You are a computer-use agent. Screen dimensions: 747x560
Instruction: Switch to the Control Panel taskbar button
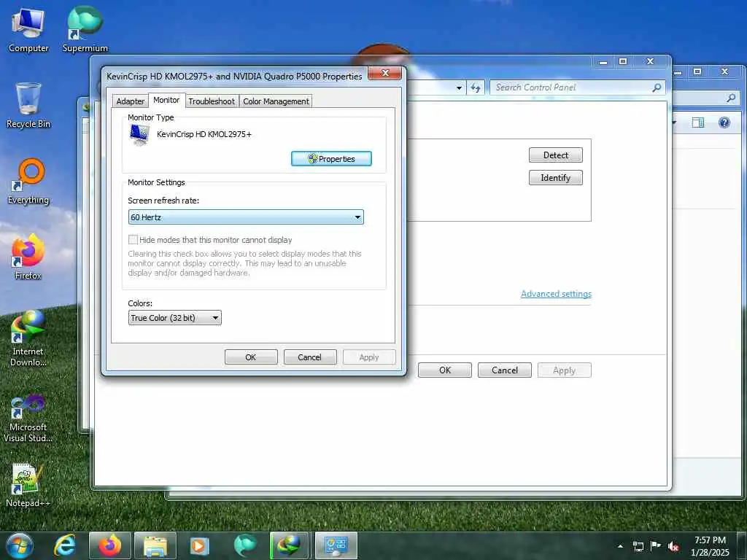[336, 545]
